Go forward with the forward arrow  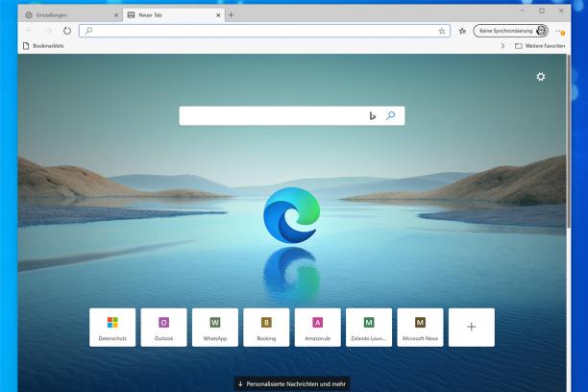pos(49,31)
